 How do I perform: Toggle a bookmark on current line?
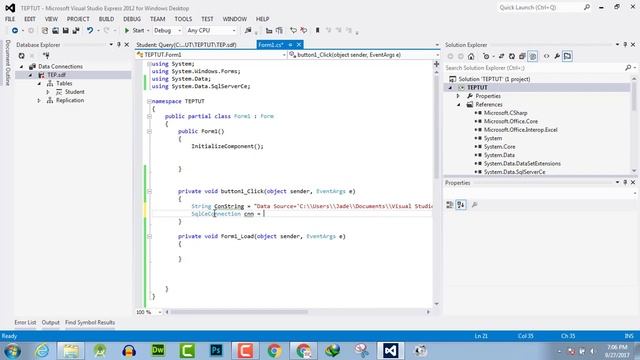pyautogui.click(x=318, y=31)
